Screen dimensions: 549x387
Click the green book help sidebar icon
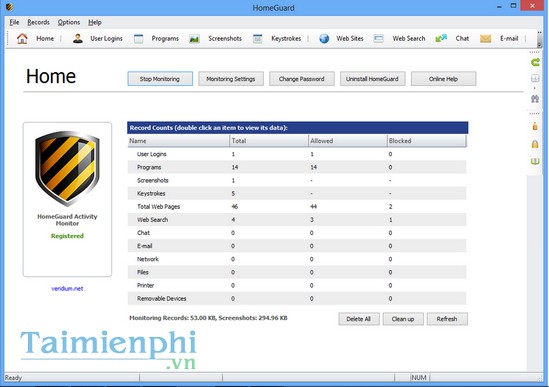(535, 161)
